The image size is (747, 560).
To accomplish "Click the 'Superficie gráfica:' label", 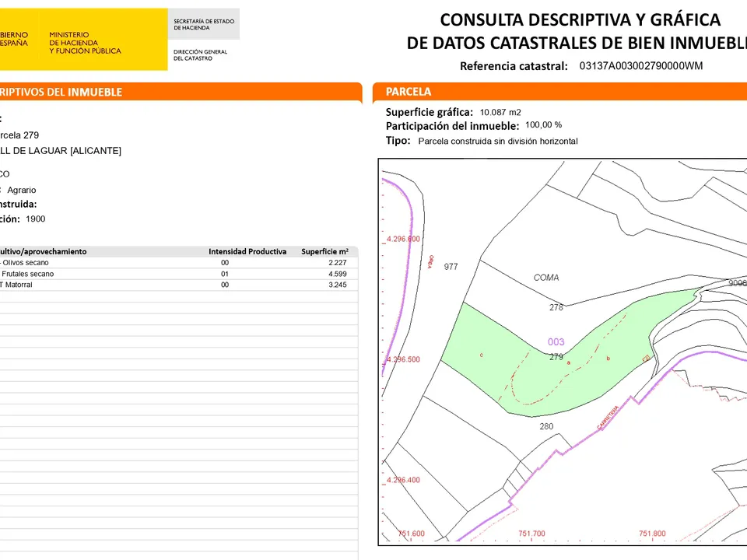I will [x=430, y=112].
